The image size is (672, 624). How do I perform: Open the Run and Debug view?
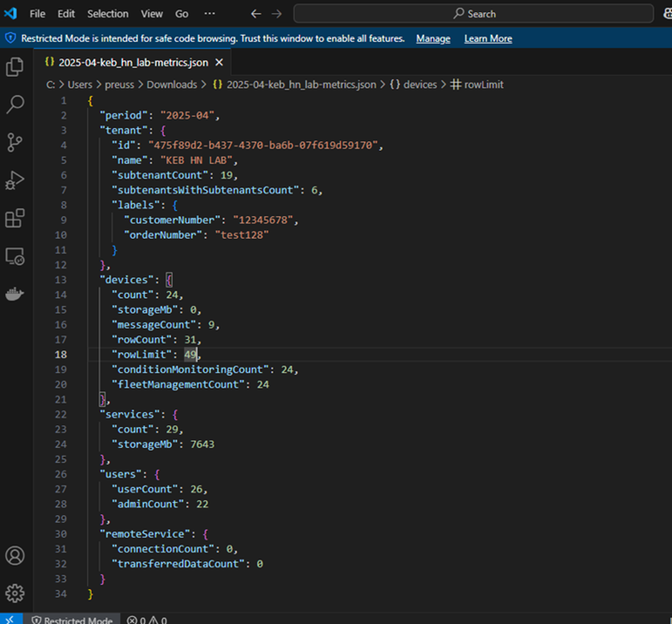coord(15,180)
